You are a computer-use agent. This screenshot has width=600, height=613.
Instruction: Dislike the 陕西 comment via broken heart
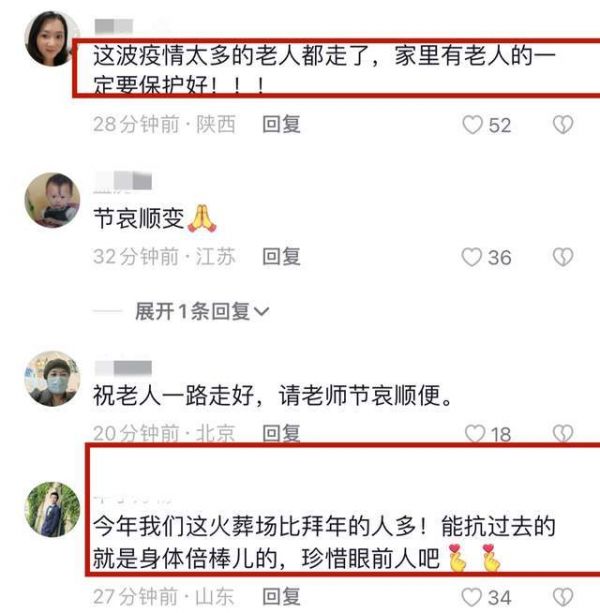[563, 125]
